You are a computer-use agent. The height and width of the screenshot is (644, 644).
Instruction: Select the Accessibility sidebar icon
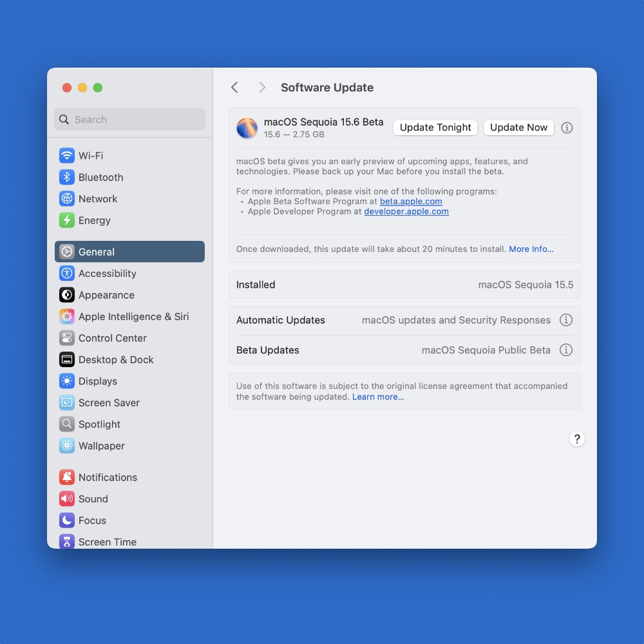point(67,274)
